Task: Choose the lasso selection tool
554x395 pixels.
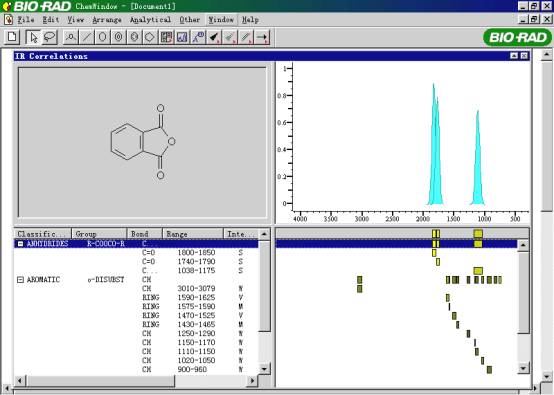Action: tap(49, 37)
